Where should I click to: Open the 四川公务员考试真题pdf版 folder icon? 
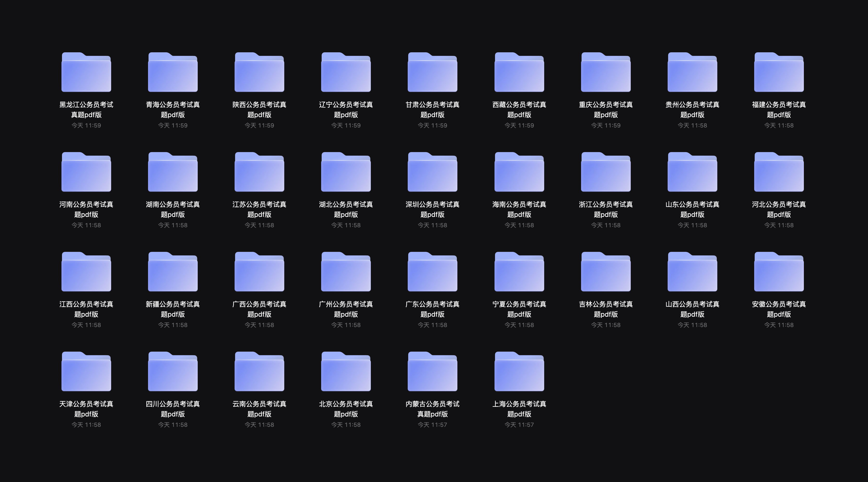(x=173, y=371)
